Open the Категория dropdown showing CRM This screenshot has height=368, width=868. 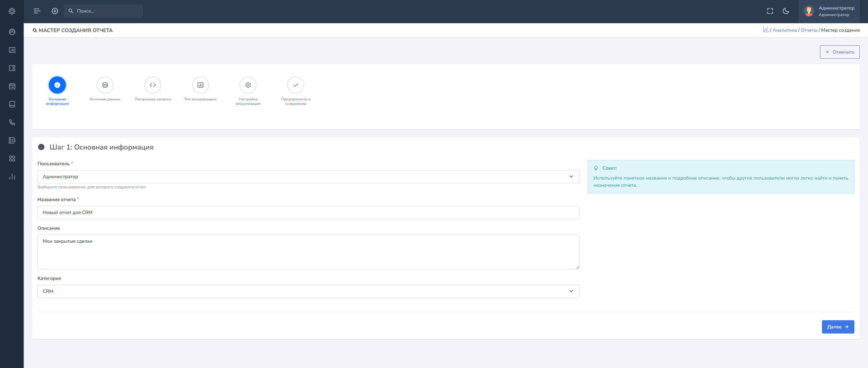pos(308,291)
